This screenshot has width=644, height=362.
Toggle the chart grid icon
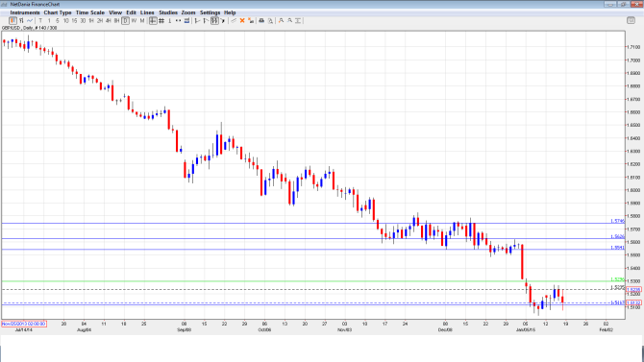[x=161, y=20]
